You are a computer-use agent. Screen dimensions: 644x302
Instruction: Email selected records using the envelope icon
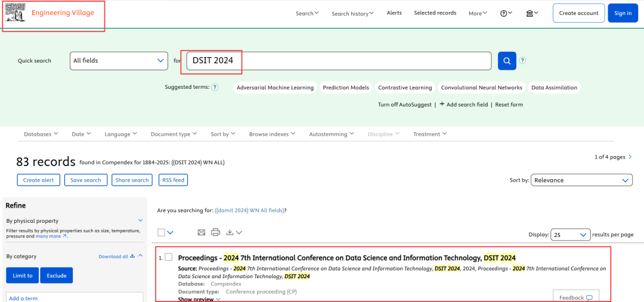pos(201,232)
